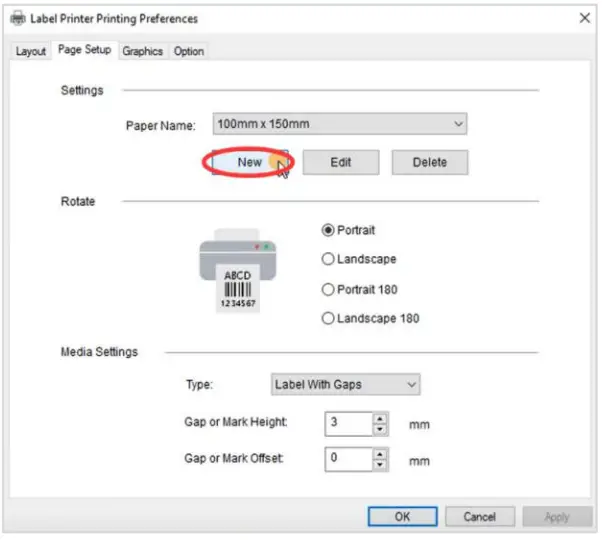Image resolution: width=602 pixels, height=540 pixels.
Task: Select the Landscape radio button
Action: point(328,259)
